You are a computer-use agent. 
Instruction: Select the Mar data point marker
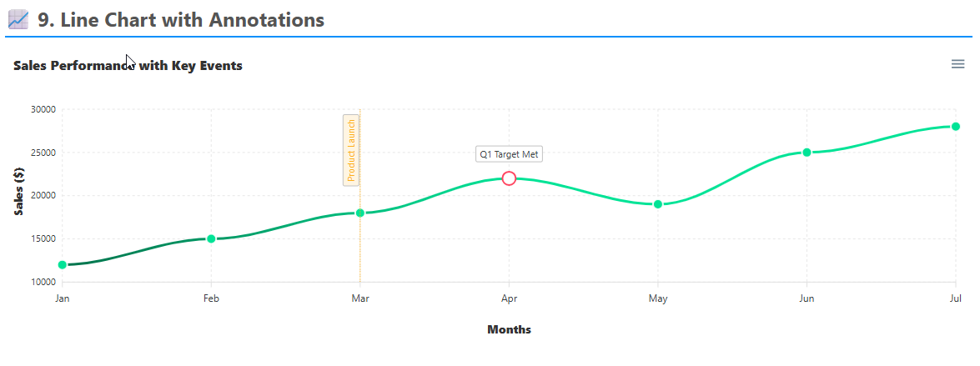click(x=360, y=213)
